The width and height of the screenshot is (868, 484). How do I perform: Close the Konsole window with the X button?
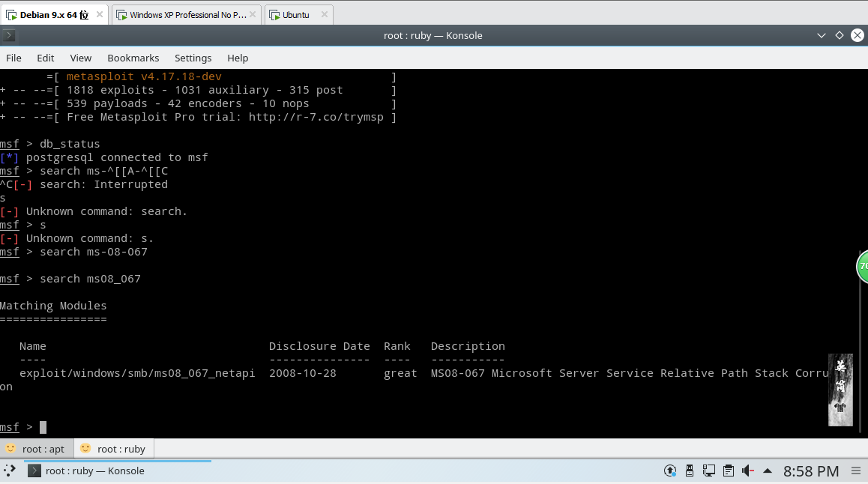pyautogui.click(x=858, y=35)
